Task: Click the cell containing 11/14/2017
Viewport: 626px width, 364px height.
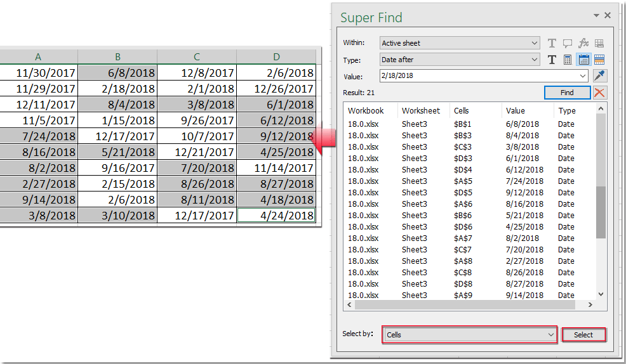Action: tap(276, 168)
